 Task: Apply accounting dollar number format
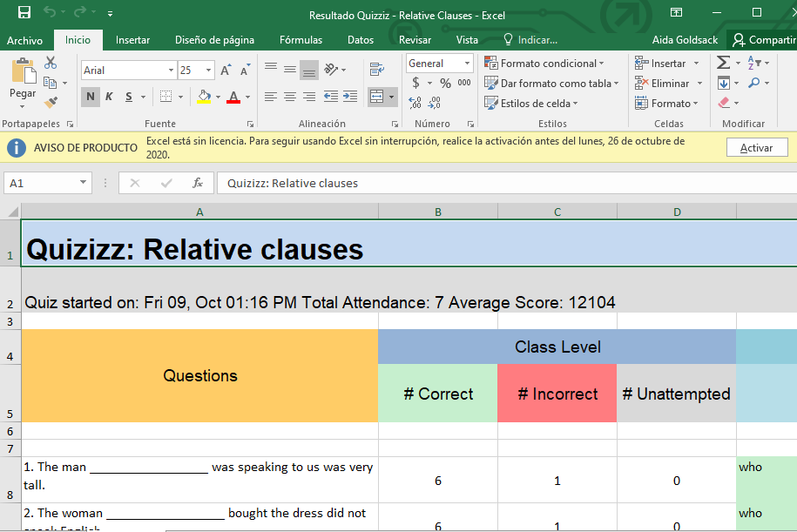click(x=415, y=83)
